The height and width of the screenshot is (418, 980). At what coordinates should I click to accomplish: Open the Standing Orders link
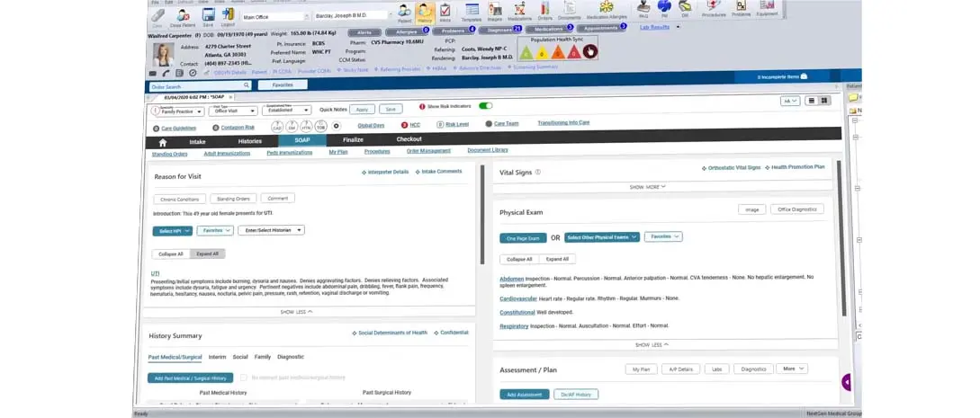click(169, 154)
